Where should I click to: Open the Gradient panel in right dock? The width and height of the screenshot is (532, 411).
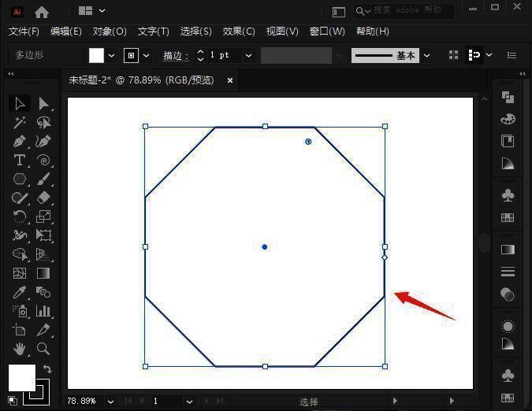pos(508,250)
